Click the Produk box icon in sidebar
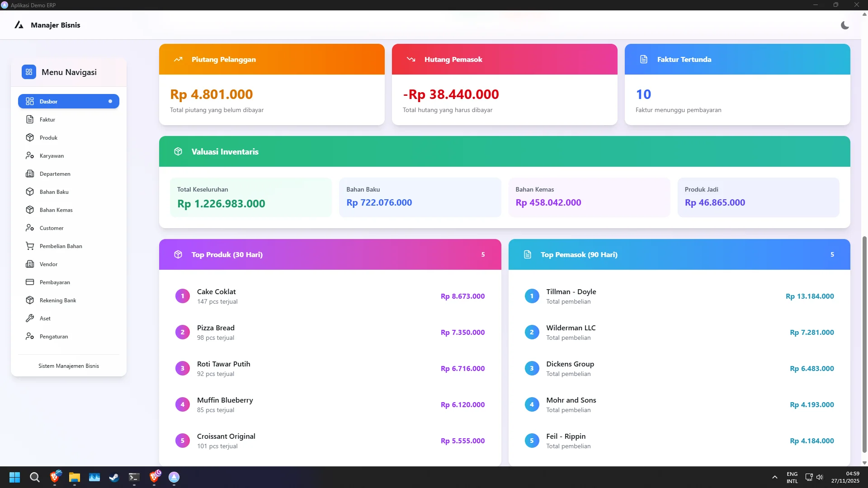This screenshot has height=488, width=868. [x=30, y=138]
